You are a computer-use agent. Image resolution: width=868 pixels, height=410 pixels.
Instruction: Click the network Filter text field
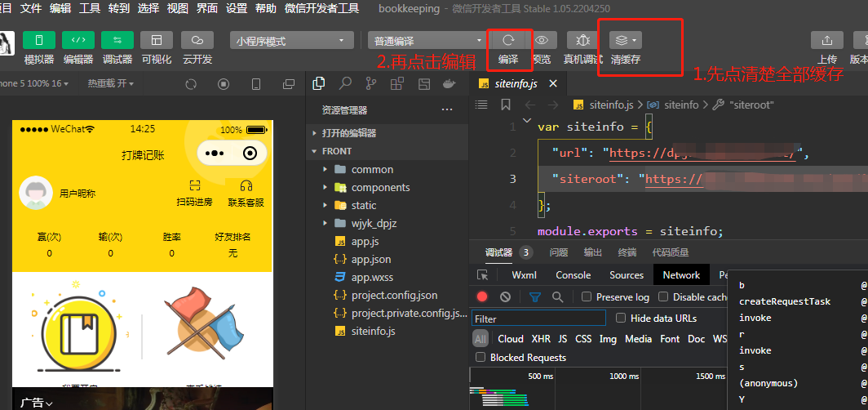point(538,318)
